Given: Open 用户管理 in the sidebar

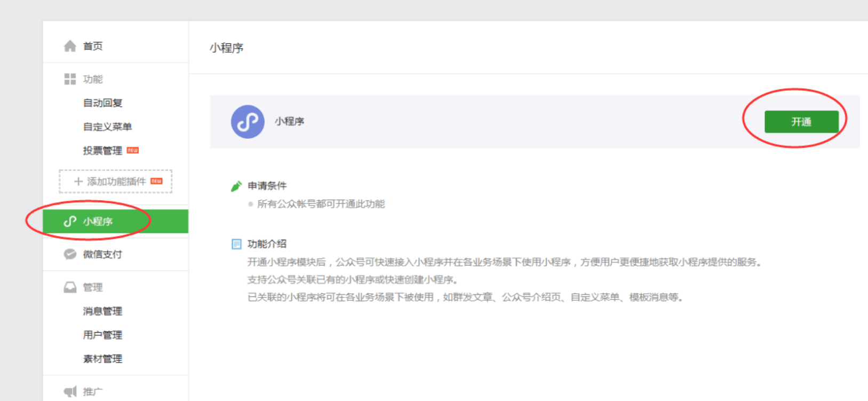Looking at the screenshot, I should (x=102, y=335).
